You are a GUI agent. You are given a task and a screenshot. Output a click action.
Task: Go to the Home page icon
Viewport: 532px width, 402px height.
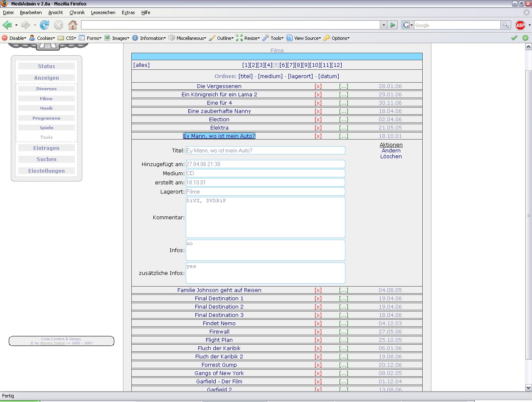coord(73,25)
